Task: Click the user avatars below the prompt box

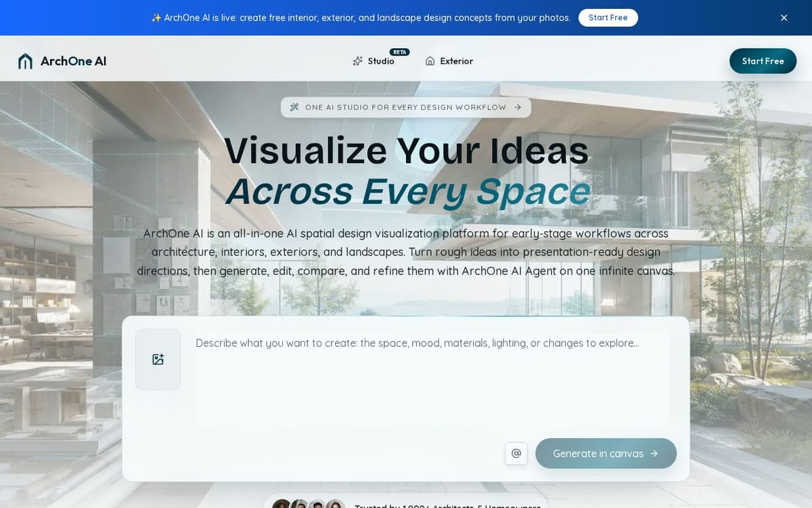Action: tap(309, 504)
